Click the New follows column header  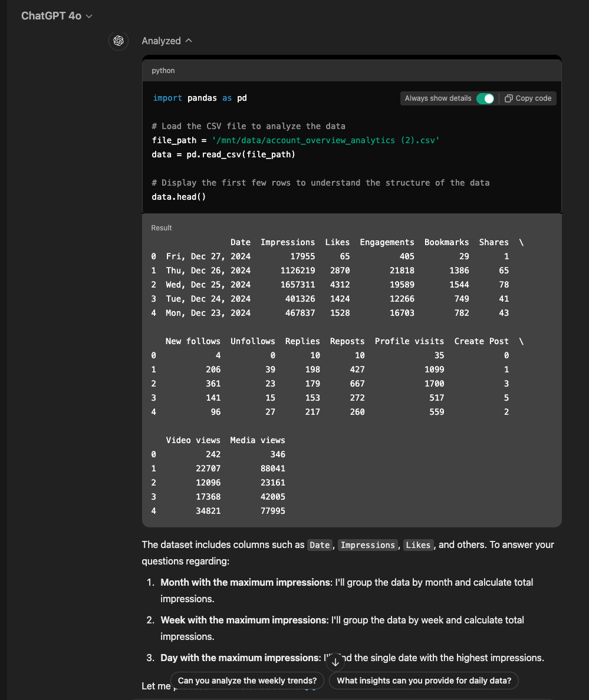pos(193,342)
